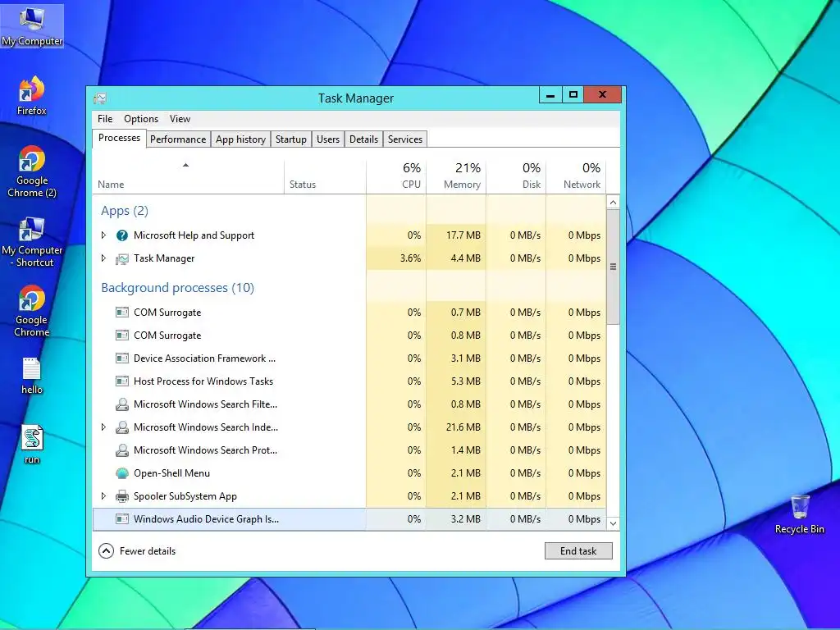This screenshot has height=630, width=840.
Task: Click the first COM Surrogate process icon
Action: [x=122, y=313]
